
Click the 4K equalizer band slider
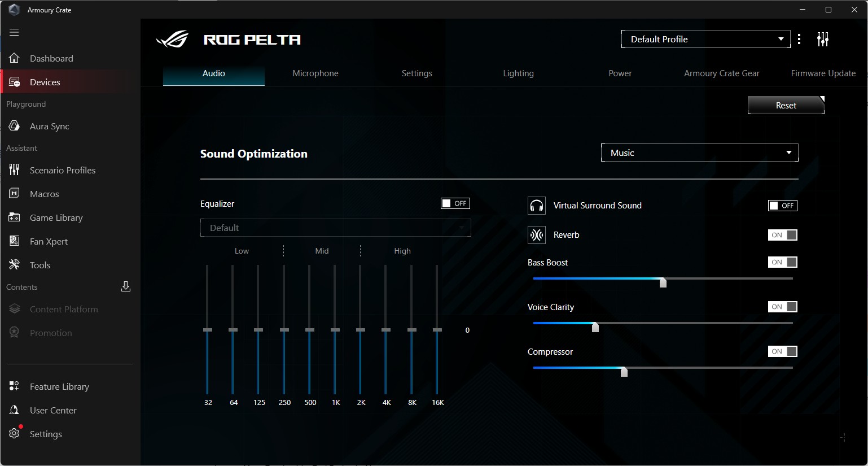[x=386, y=329]
